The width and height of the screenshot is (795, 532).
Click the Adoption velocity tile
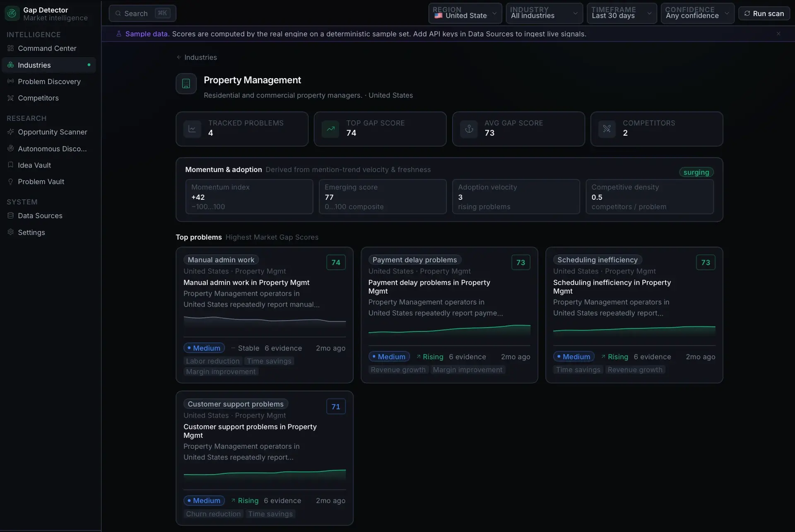[x=516, y=197]
